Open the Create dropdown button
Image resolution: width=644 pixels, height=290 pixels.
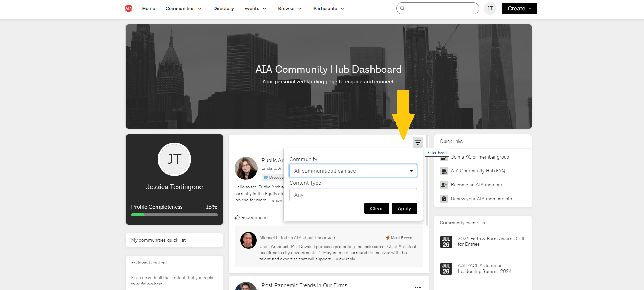coord(519,8)
